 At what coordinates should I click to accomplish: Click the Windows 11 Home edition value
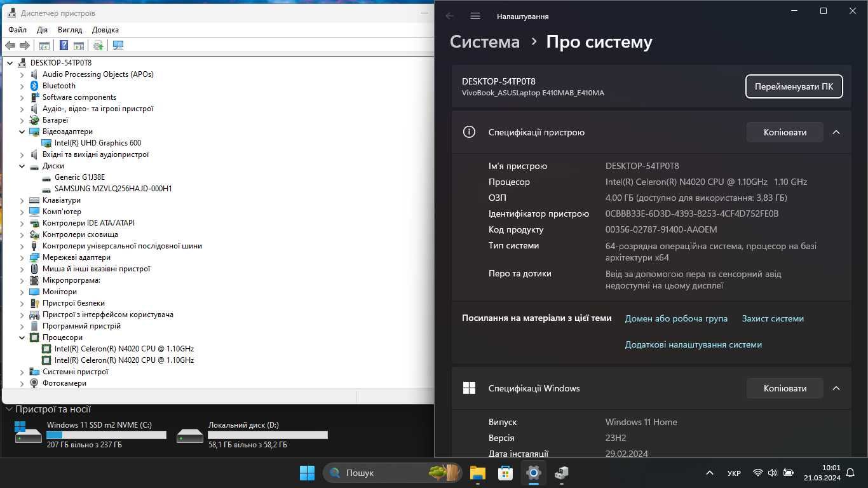point(641,422)
